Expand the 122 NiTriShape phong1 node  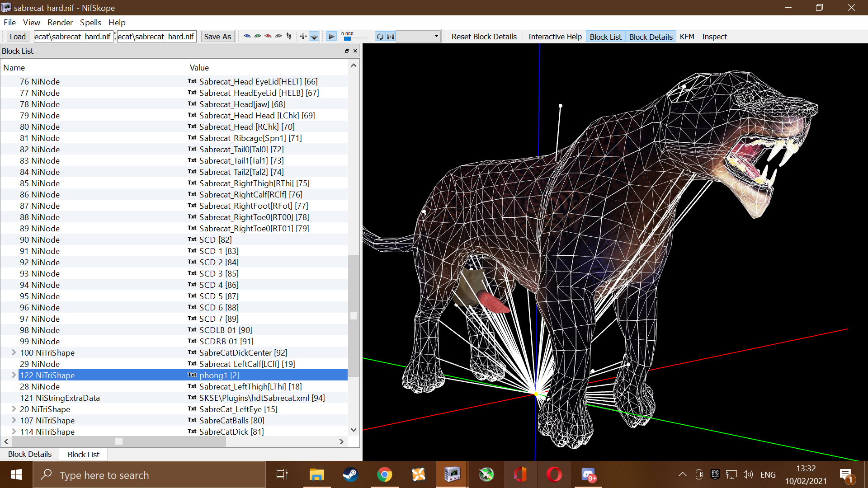click(x=14, y=375)
